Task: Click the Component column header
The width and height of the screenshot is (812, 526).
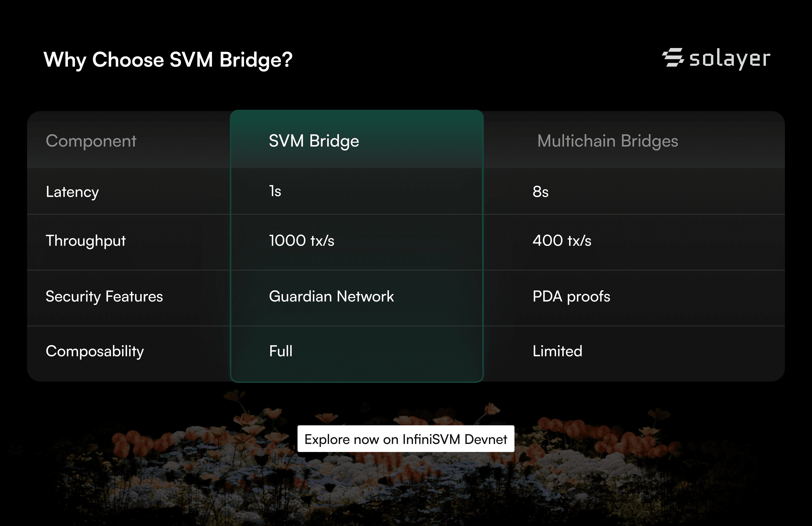Action: coord(91,141)
